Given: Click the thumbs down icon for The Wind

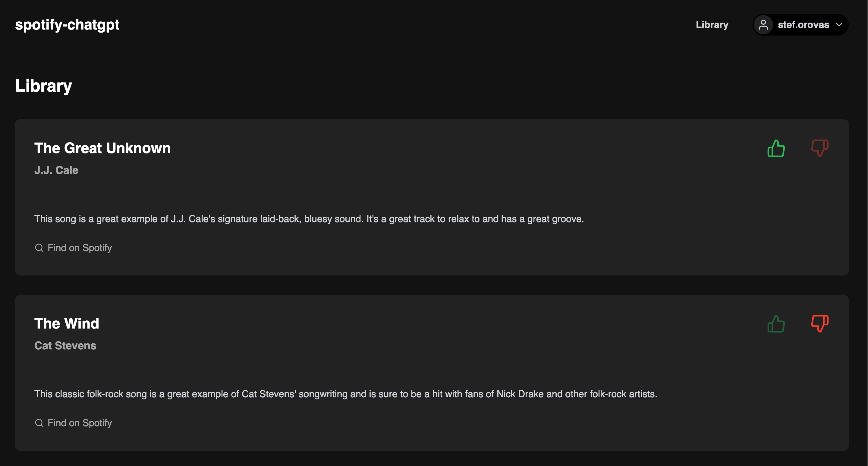Looking at the screenshot, I should 820,324.
